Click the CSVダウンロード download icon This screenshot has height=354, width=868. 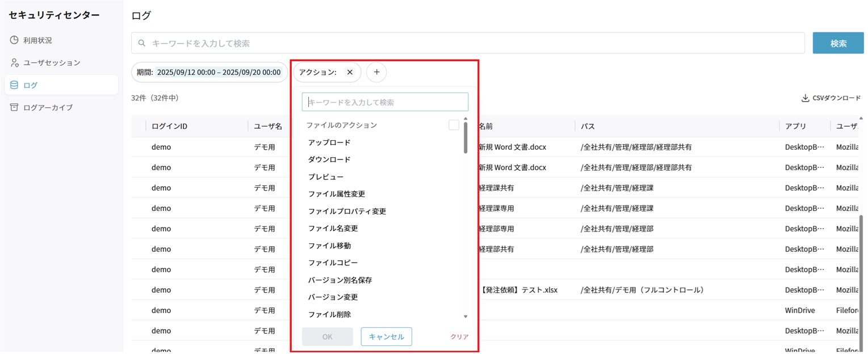(x=805, y=98)
